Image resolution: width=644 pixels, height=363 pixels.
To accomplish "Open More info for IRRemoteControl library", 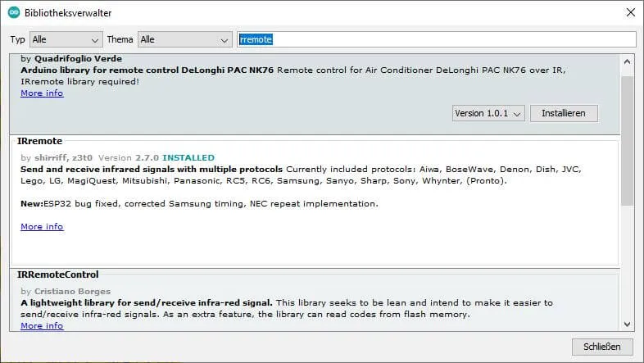I will pos(42,326).
